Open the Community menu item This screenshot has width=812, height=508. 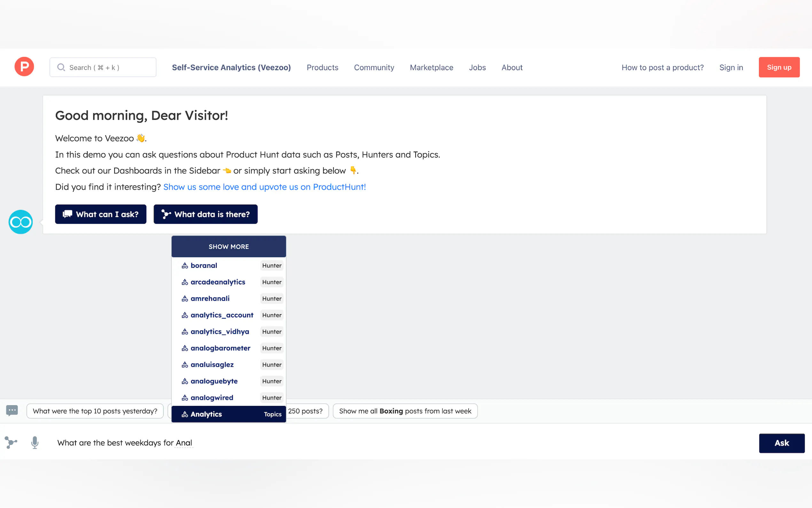click(x=374, y=67)
